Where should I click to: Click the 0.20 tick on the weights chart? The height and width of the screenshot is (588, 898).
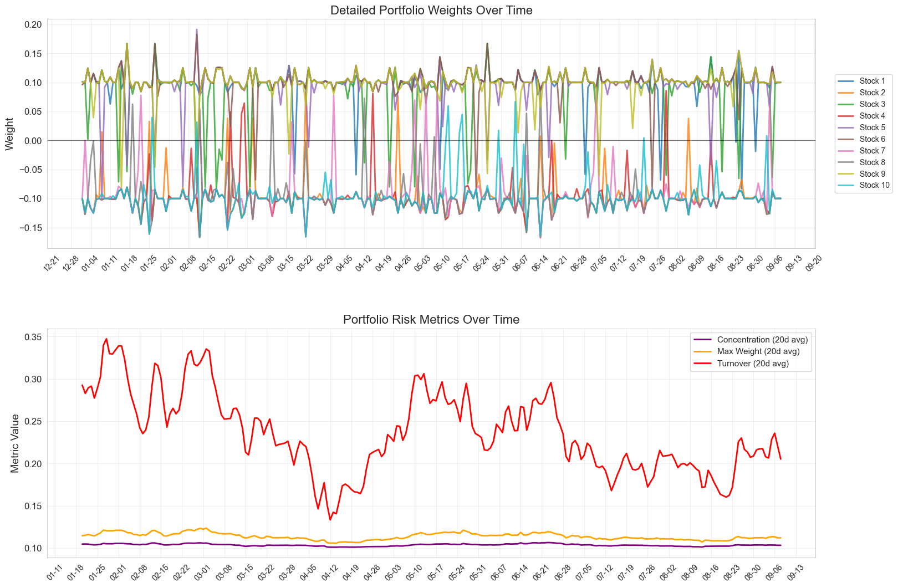33,24
